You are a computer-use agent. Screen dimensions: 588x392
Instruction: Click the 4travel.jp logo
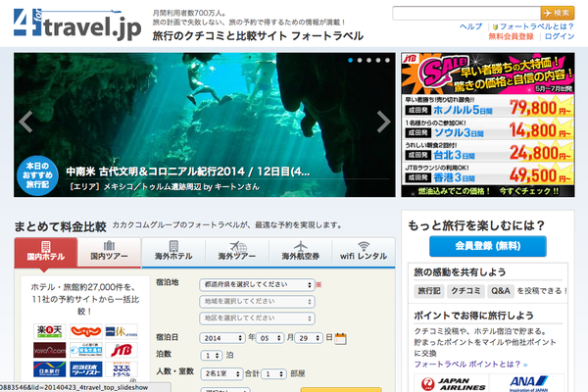pyautogui.click(x=77, y=24)
